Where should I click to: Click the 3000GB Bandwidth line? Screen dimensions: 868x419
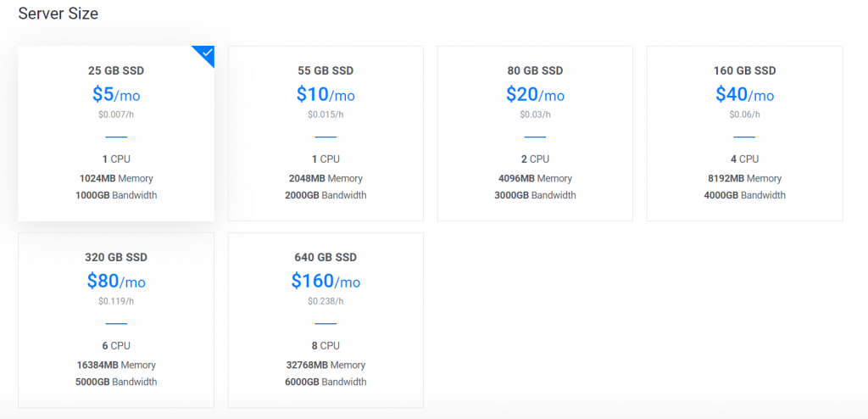click(535, 195)
